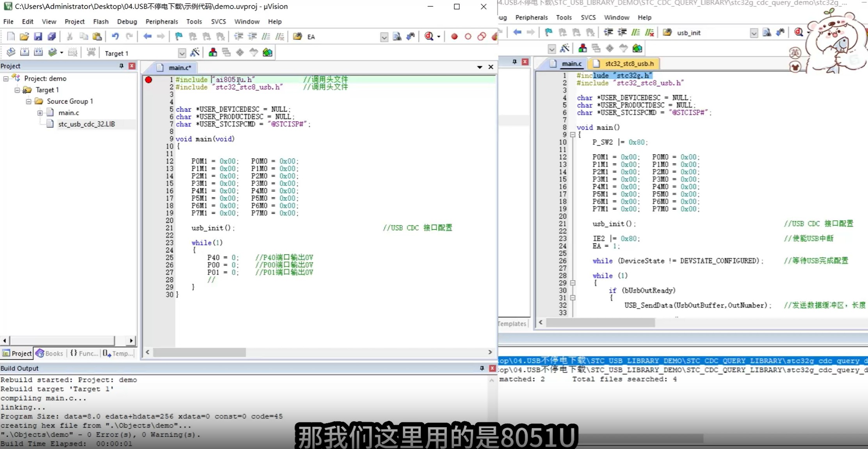
Task: Save the current file in left uVision
Action: [38, 36]
